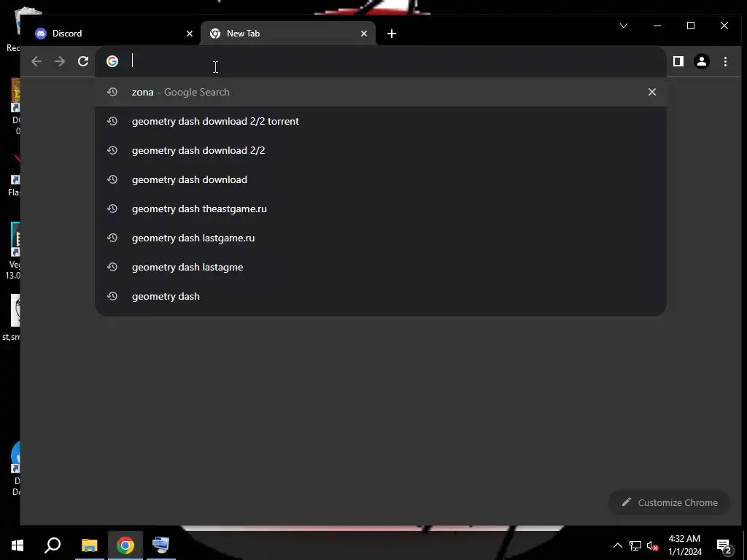This screenshot has height=560, width=747.
Task: Open Chrome three-dot menu
Action: coord(725,61)
